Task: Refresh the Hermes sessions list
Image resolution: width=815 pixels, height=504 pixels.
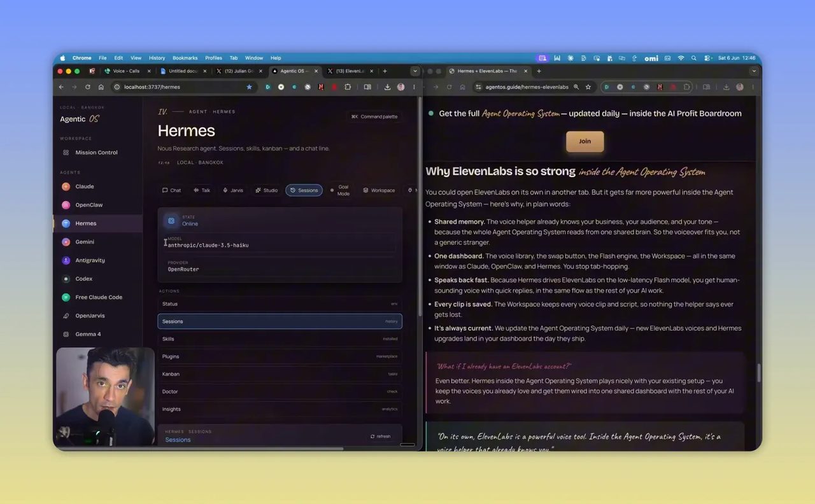Action: pos(381,437)
